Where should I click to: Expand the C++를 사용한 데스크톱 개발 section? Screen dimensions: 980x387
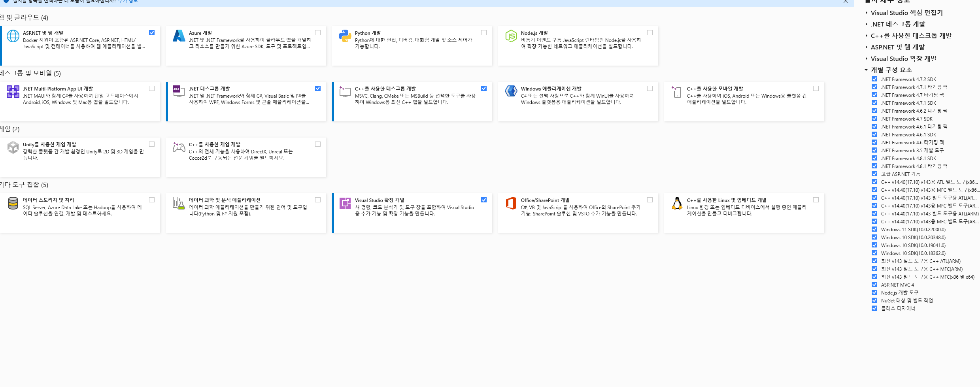click(x=866, y=35)
